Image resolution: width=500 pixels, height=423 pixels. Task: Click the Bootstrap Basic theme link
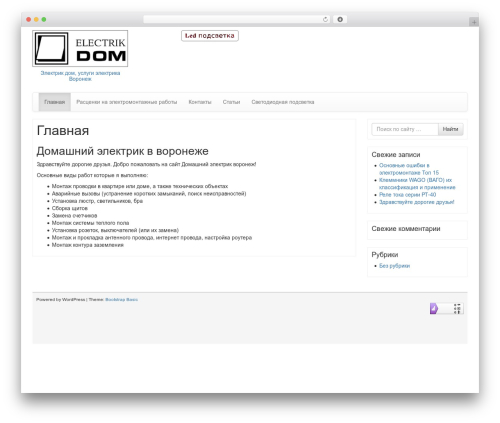click(x=121, y=300)
